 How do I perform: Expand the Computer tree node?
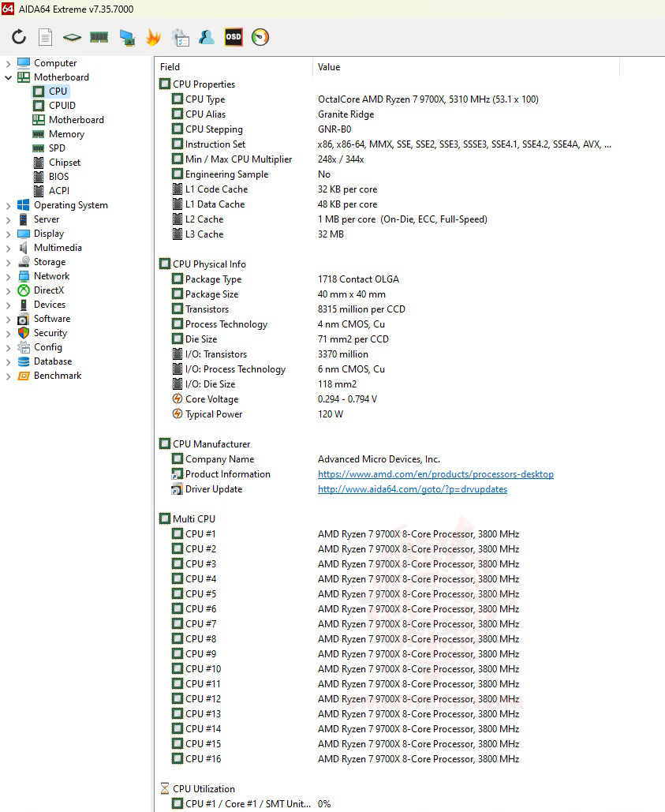pos(8,64)
